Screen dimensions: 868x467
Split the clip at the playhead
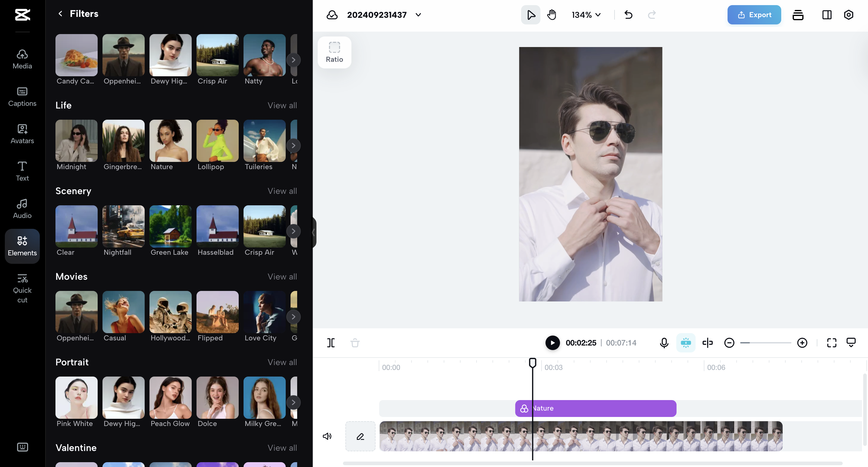click(331, 342)
